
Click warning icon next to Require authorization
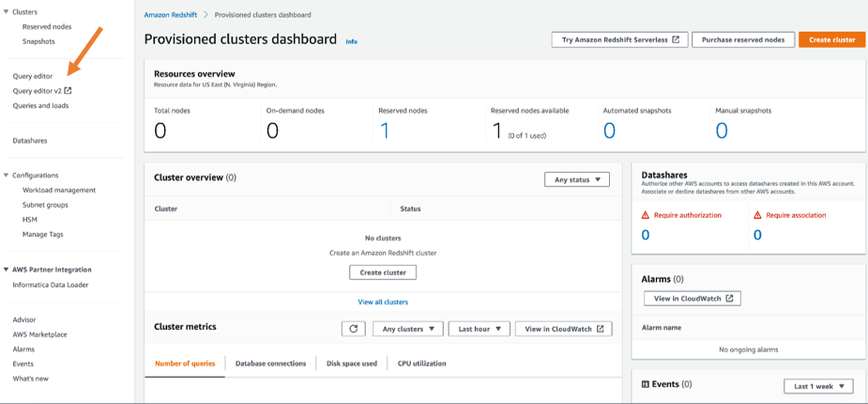pos(645,215)
